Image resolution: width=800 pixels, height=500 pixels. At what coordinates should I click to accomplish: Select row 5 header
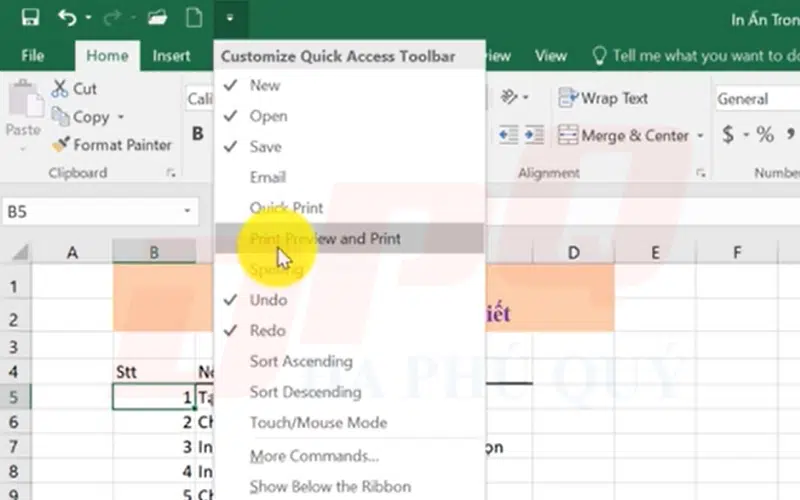tap(14, 397)
